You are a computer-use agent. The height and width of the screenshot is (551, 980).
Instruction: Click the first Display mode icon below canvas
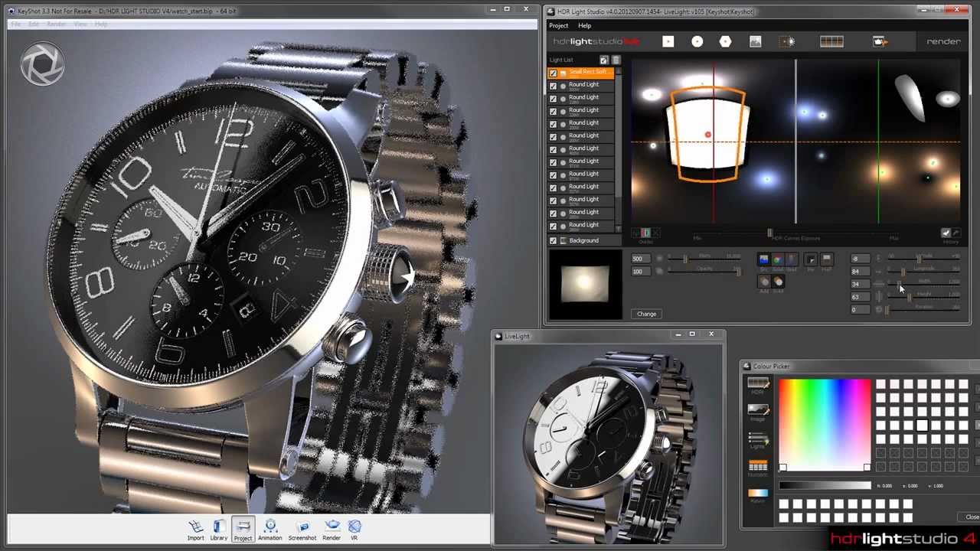pyautogui.click(x=635, y=233)
